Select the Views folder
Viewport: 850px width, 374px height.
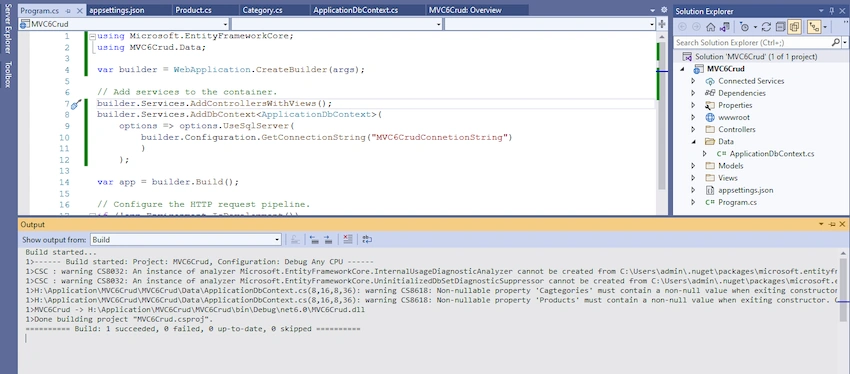click(x=728, y=178)
